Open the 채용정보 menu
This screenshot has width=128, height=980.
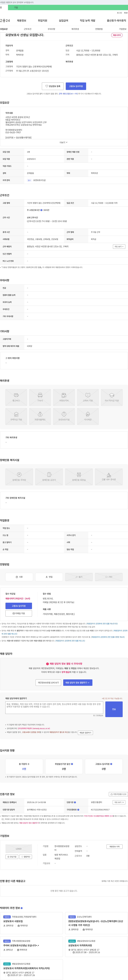click(x=22, y=21)
